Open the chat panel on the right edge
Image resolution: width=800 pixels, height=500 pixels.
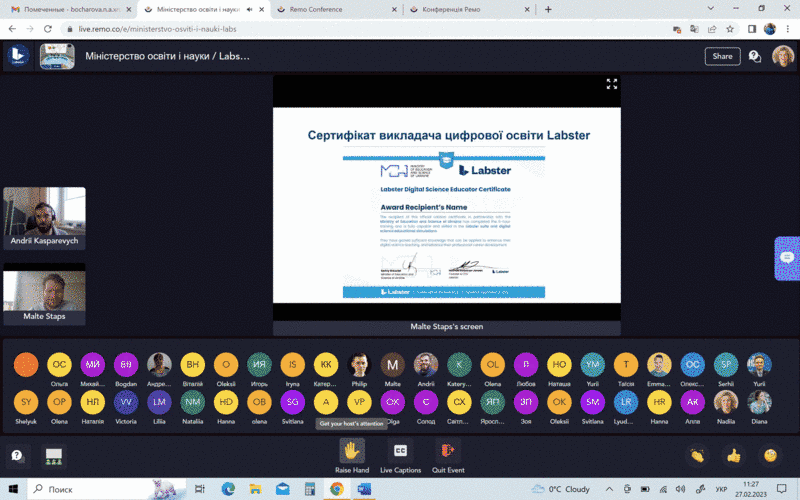click(787, 258)
